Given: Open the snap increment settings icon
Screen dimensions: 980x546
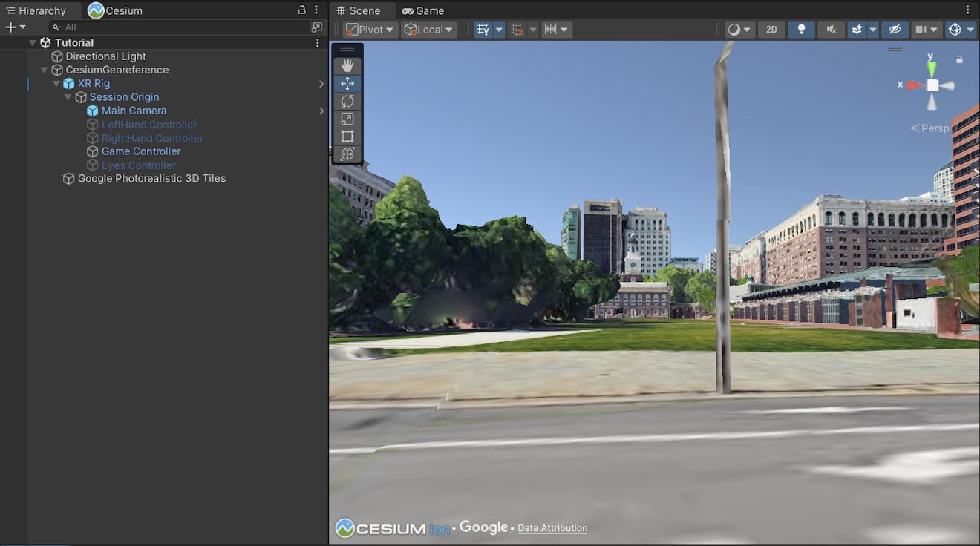Looking at the screenshot, I should 550,29.
